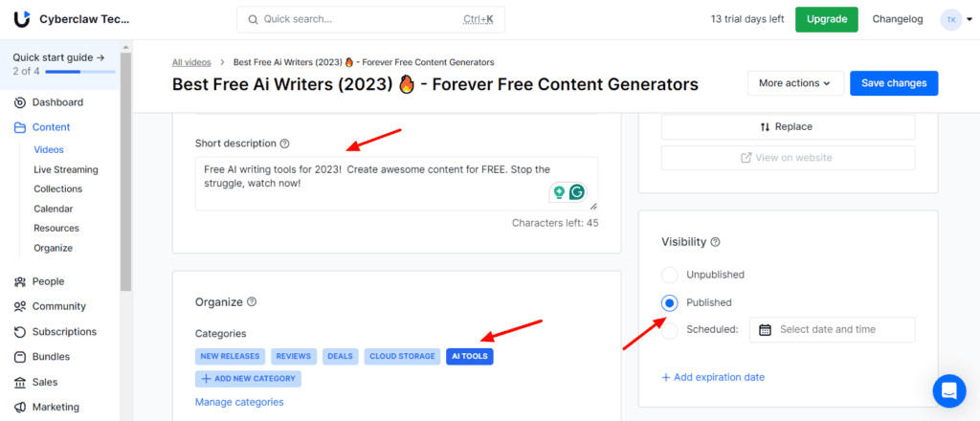Image resolution: width=980 pixels, height=421 pixels.
Task: Select the Published radio button
Action: tap(669, 303)
